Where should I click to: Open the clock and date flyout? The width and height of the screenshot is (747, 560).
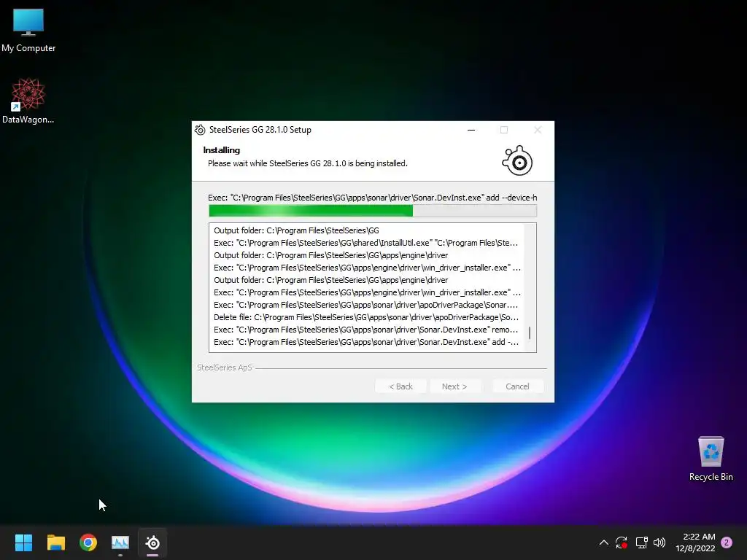pyautogui.click(x=695, y=542)
